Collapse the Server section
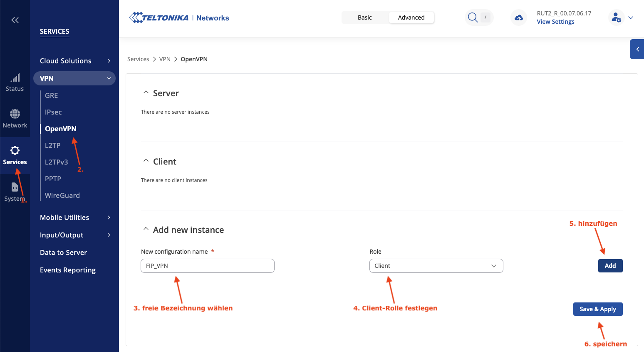 [x=146, y=93]
